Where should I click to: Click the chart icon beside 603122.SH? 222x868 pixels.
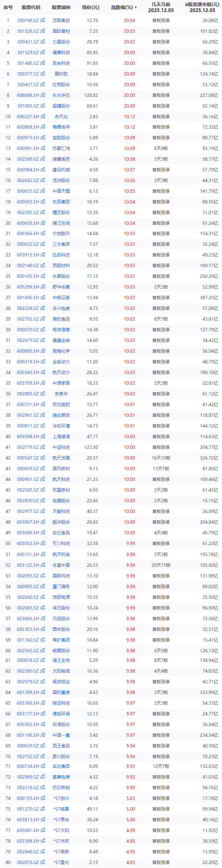click(42, 565)
